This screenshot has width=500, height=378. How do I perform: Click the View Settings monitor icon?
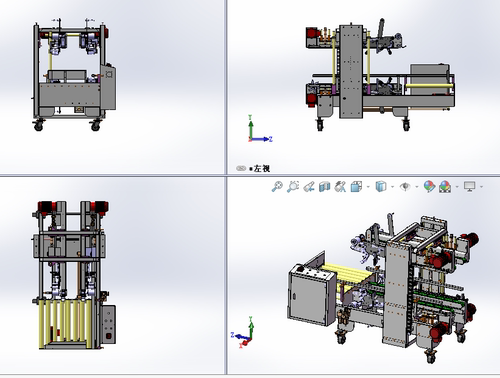(x=470, y=186)
